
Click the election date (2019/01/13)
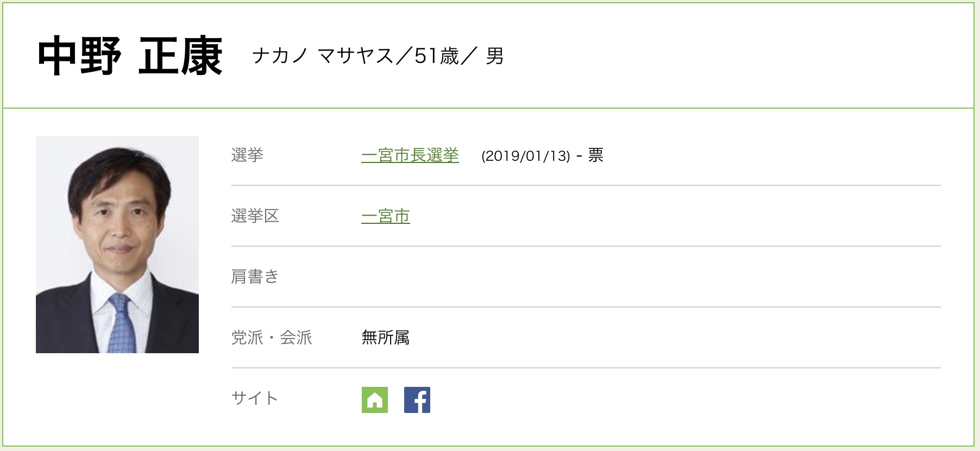525,156
